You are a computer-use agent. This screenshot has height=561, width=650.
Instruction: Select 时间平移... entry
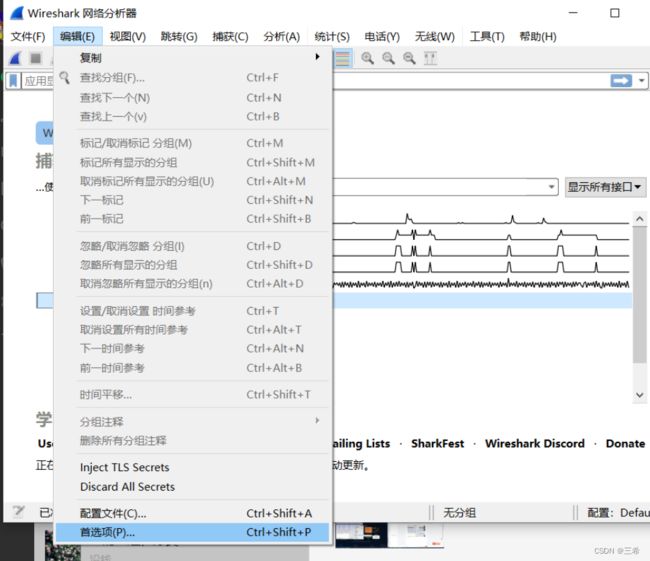(193, 394)
